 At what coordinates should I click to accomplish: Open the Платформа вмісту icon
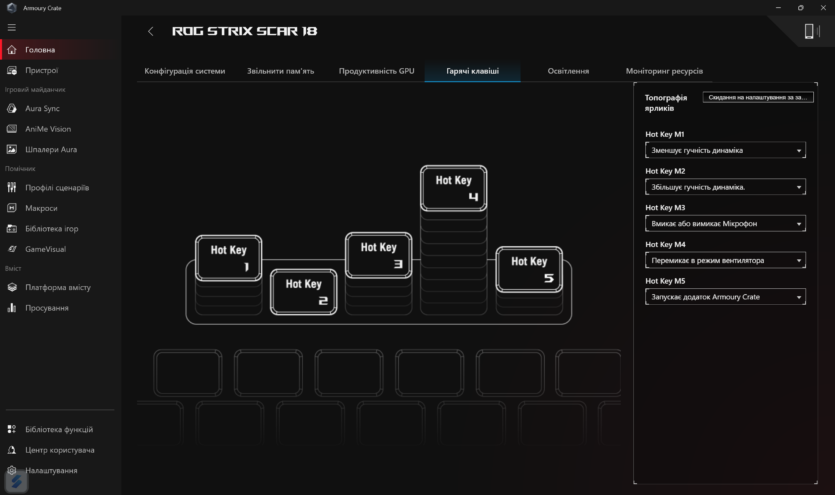[x=12, y=287]
